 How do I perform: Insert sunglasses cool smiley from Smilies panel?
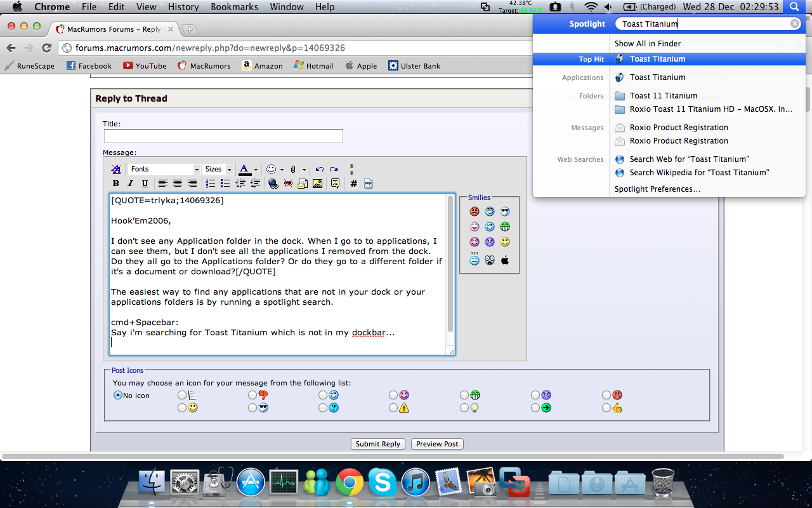pyautogui.click(x=505, y=211)
